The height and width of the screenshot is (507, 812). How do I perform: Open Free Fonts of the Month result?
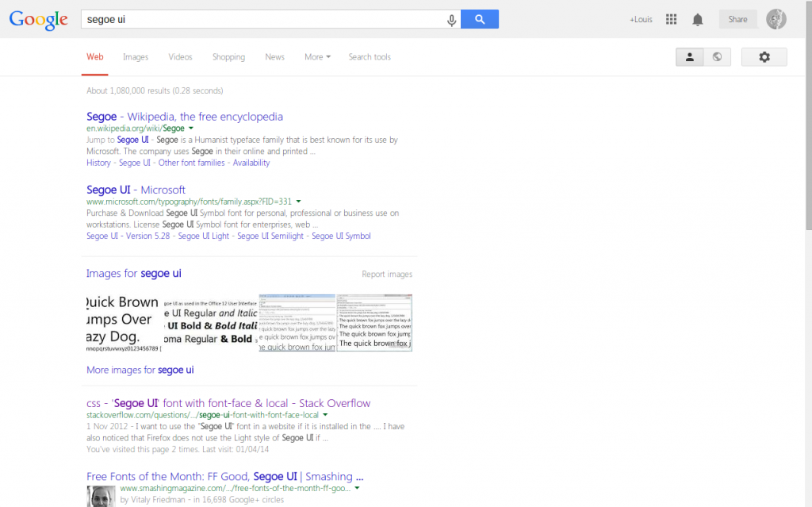[x=224, y=476]
